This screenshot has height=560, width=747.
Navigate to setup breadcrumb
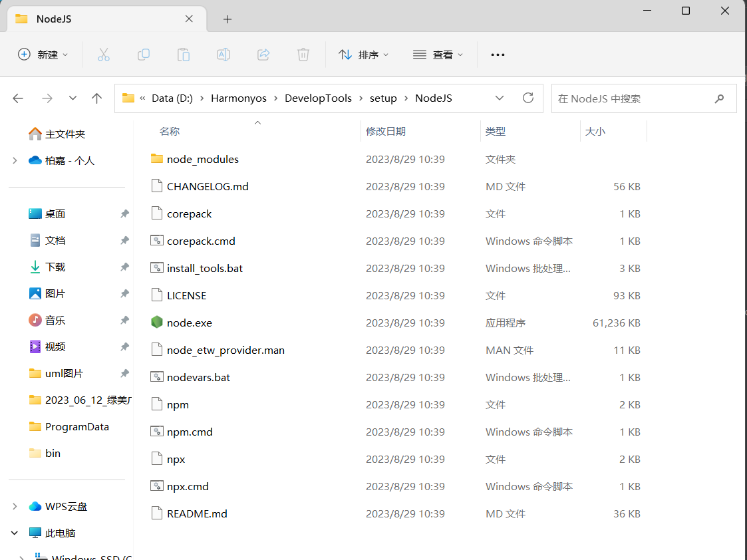click(383, 98)
